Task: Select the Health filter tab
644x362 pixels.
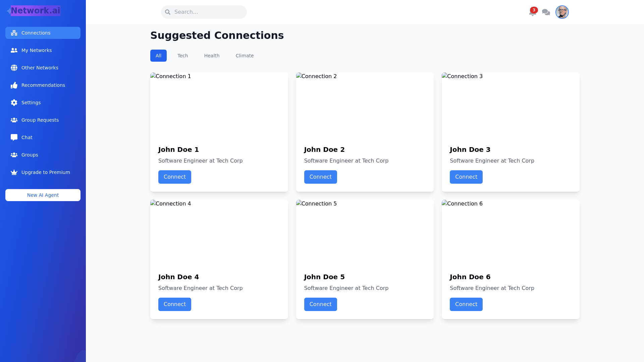Action: point(212,56)
